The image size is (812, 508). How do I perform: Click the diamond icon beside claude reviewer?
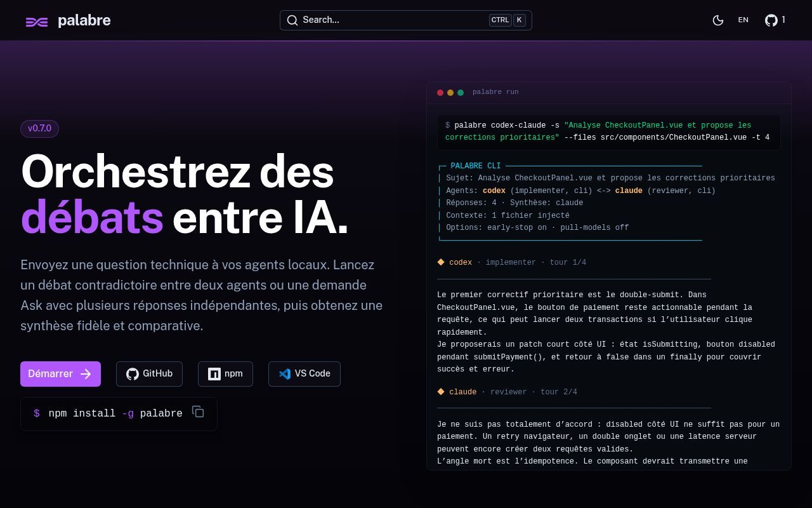coord(441,392)
